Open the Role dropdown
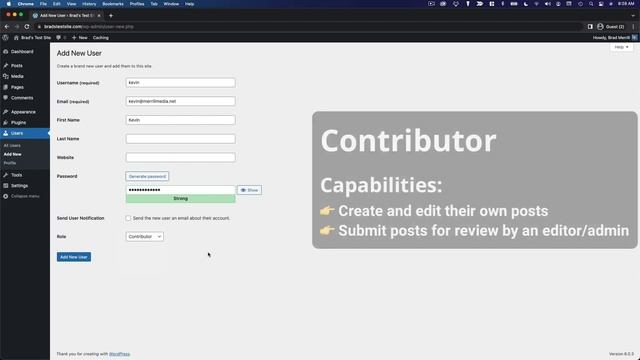The width and height of the screenshot is (640, 360). pos(144,237)
